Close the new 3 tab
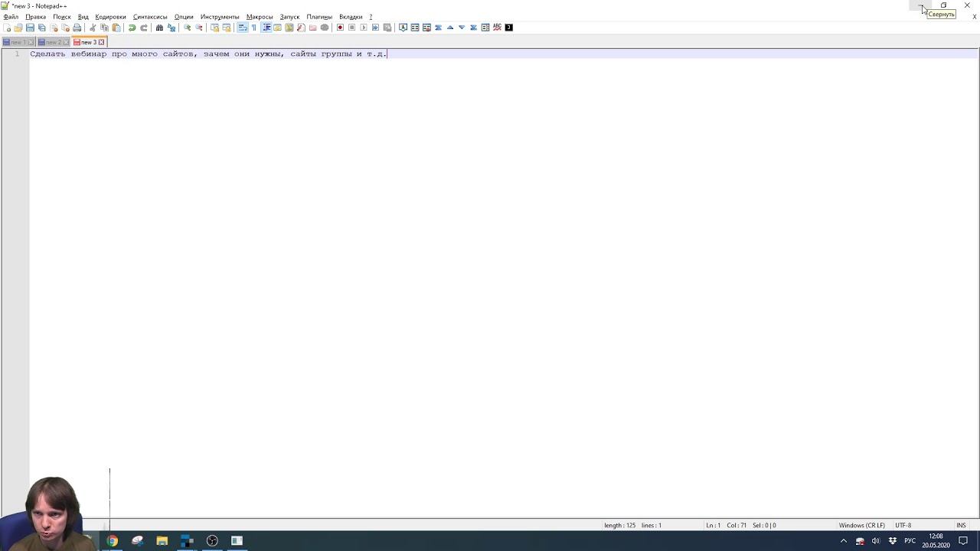This screenshot has width=980, height=551. pyautogui.click(x=101, y=42)
